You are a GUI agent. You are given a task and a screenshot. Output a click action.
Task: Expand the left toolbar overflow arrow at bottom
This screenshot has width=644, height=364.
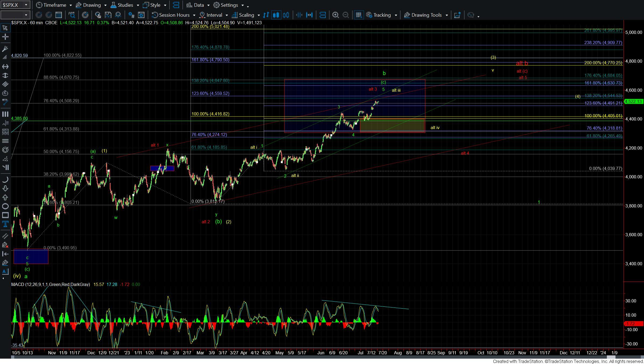[x=3, y=278]
